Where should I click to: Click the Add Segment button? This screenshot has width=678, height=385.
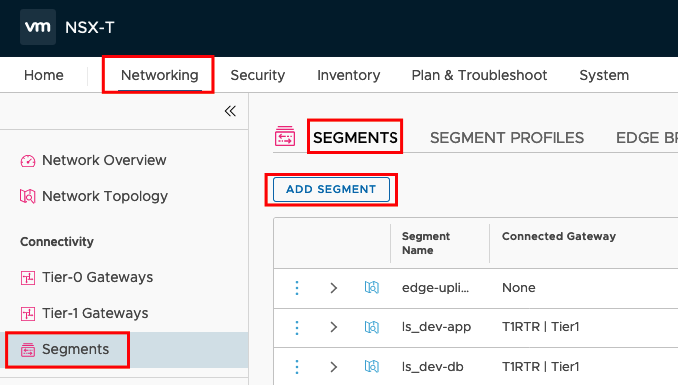331,189
